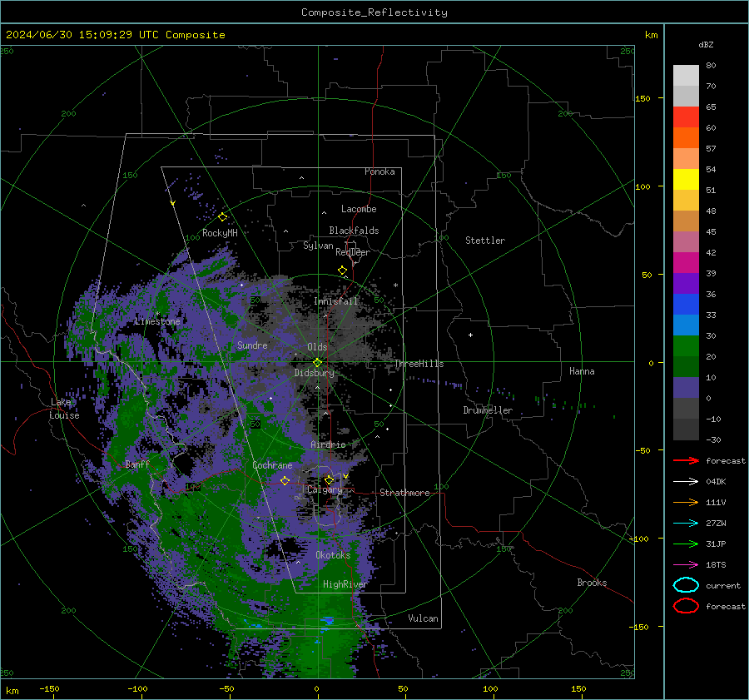Click the orange 111V arrow icon
The image size is (749, 700).
pos(686,502)
